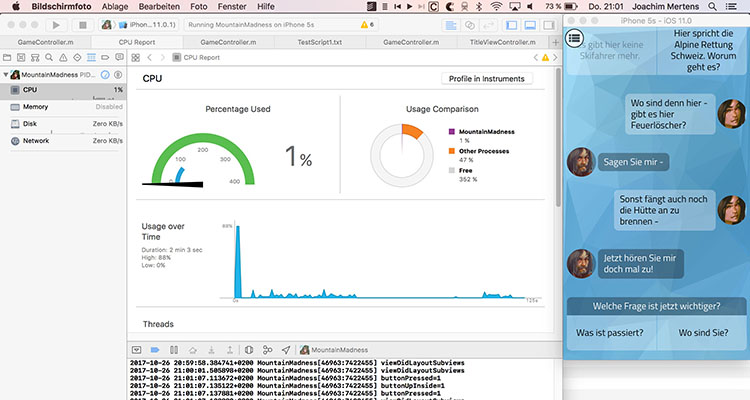Viewport: 750px width, 400px height.
Task: Open the Ablage menu
Action: click(115, 7)
